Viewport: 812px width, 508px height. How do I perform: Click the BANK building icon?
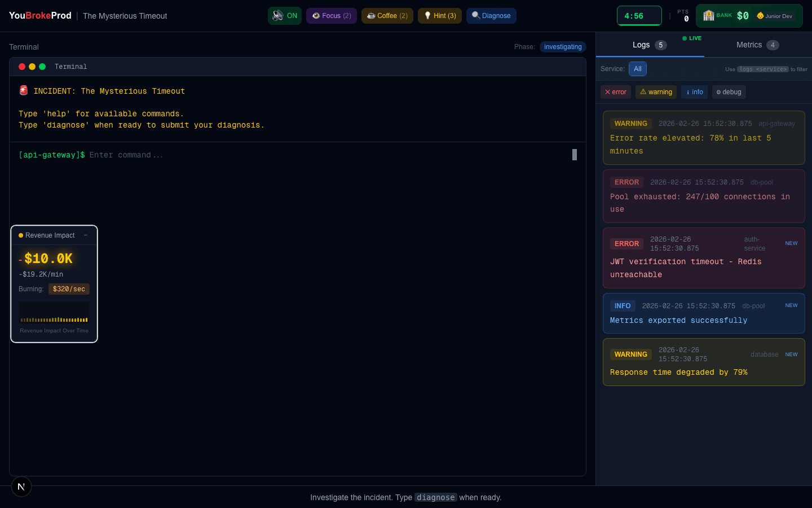708,16
